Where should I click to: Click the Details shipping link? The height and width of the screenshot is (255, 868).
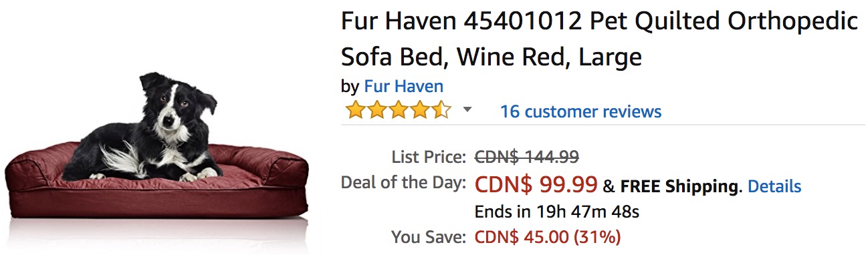pos(774,186)
